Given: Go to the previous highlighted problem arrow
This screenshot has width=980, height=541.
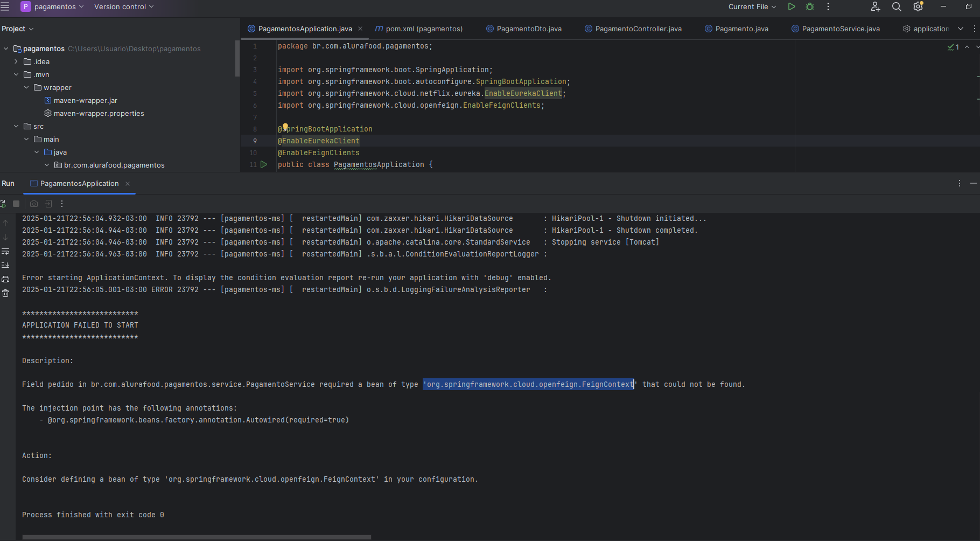Looking at the screenshot, I should point(967,47).
